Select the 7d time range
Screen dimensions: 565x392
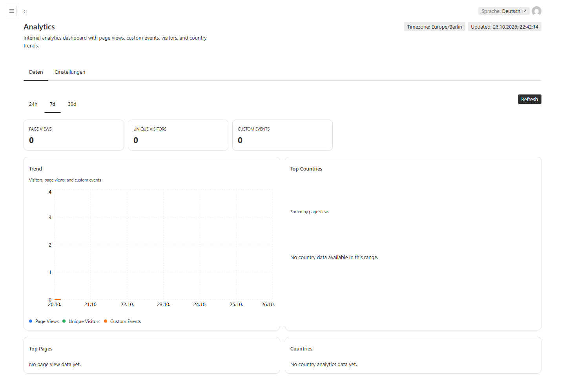(x=53, y=104)
